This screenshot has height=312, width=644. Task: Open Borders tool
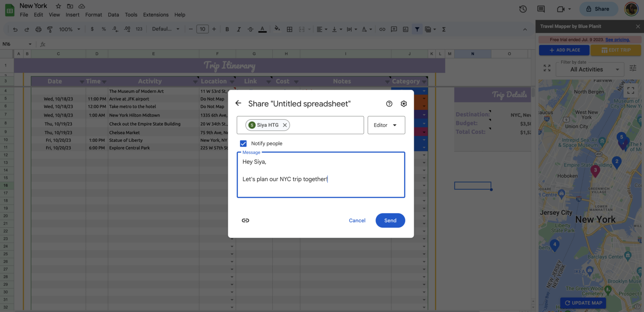(289, 29)
